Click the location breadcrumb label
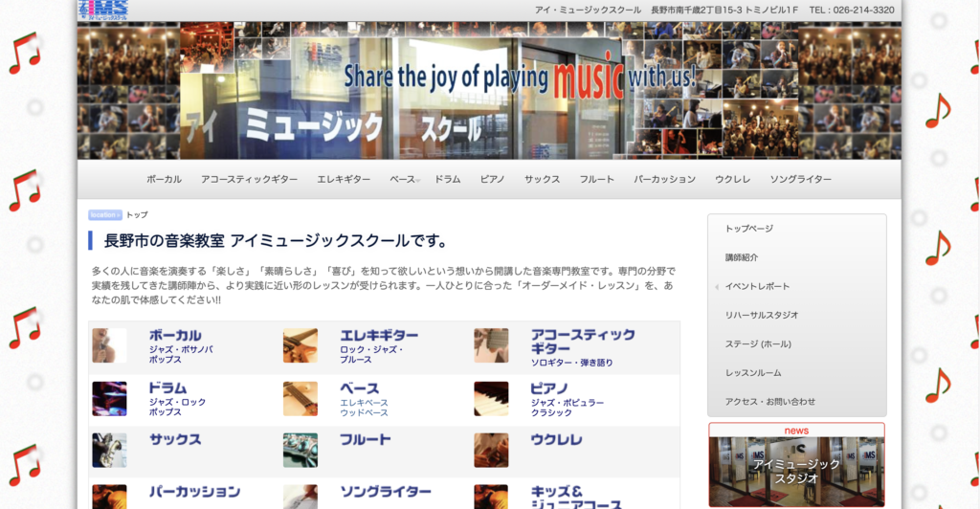Image resolution: width=980 pixels, height=509 pixels. (105, 215)
